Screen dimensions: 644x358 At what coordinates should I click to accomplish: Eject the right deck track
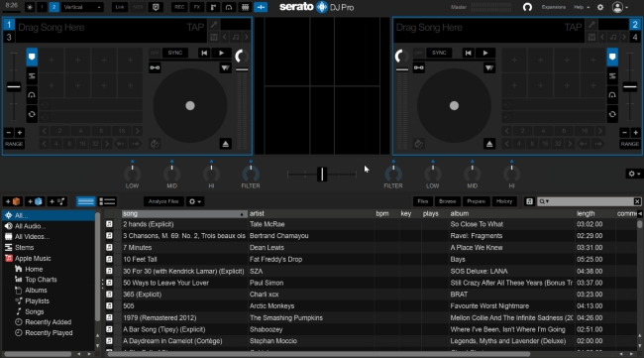coord(489,144)
